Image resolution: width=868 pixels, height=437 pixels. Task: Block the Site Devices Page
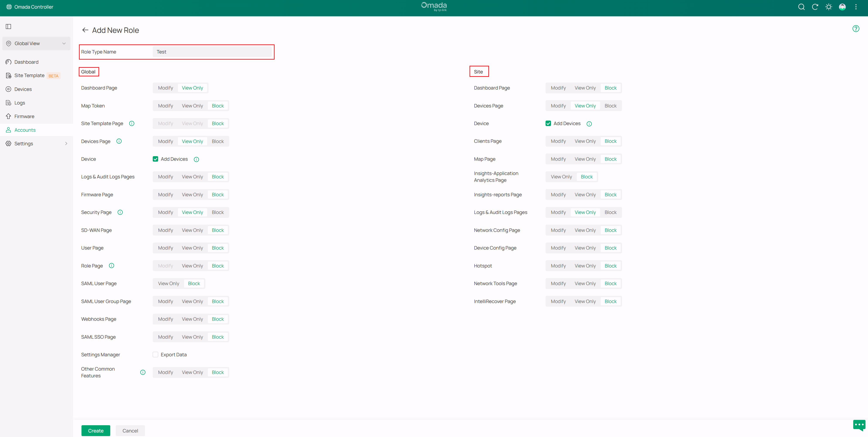tap(610, 106)
